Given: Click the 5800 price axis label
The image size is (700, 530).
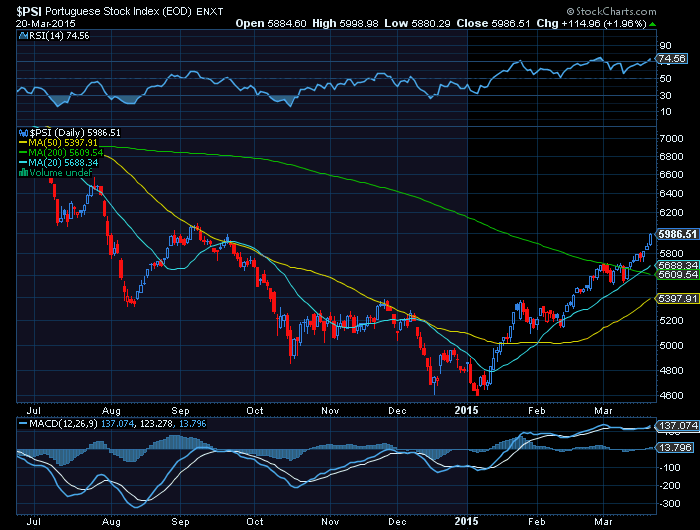Looking at the screenshot, I should coord(671,254).
